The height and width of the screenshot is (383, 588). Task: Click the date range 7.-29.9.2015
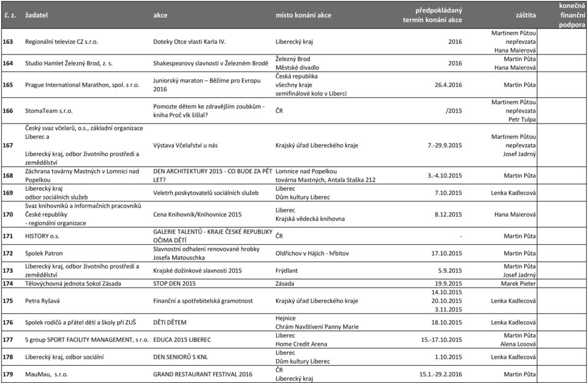click(x=445, y=146)
